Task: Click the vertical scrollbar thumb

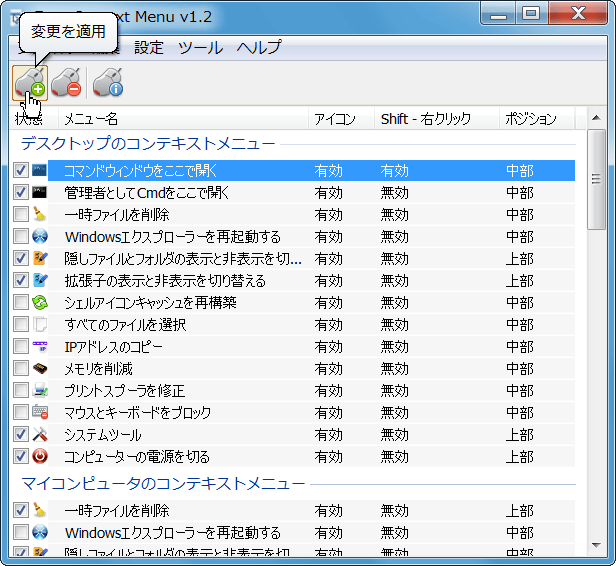Action: tap(596, 179)
